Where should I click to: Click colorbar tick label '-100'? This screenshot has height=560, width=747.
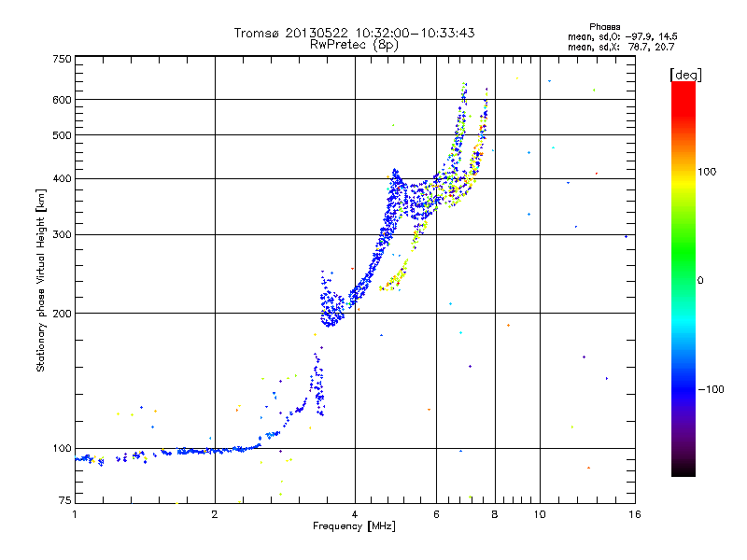pos(711,389)
